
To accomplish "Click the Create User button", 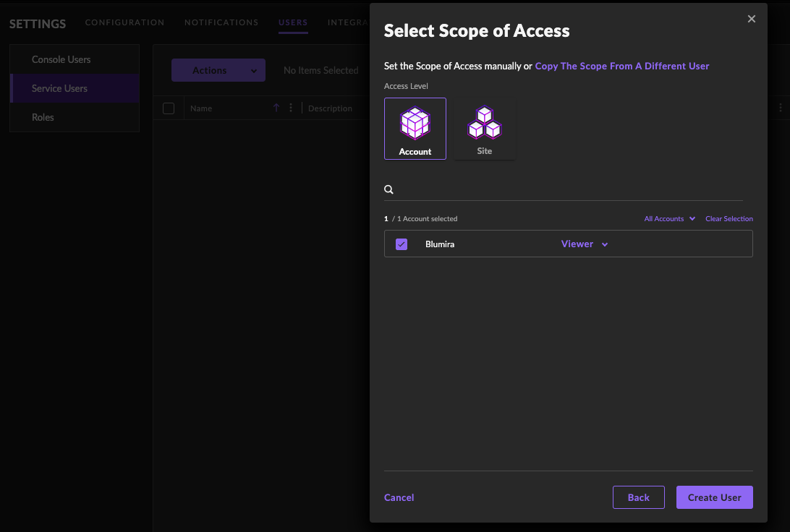I will click(x=714, y=497).
